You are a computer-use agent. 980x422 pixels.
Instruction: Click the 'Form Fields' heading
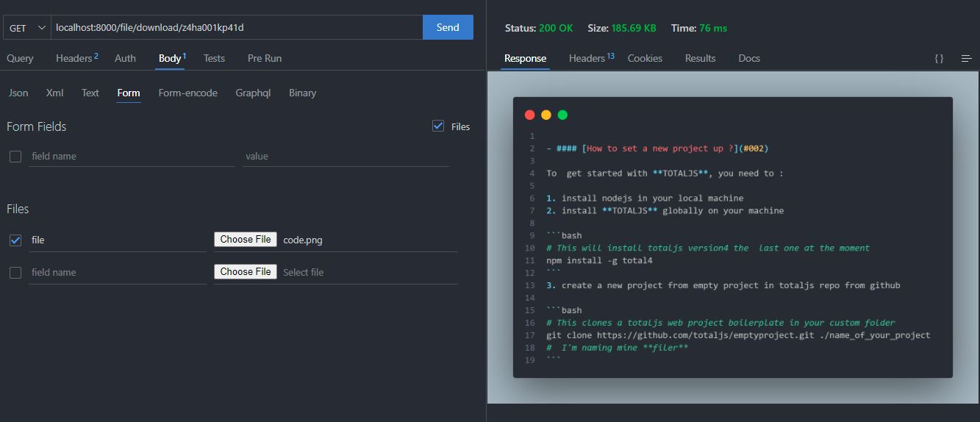pos(37,126)
